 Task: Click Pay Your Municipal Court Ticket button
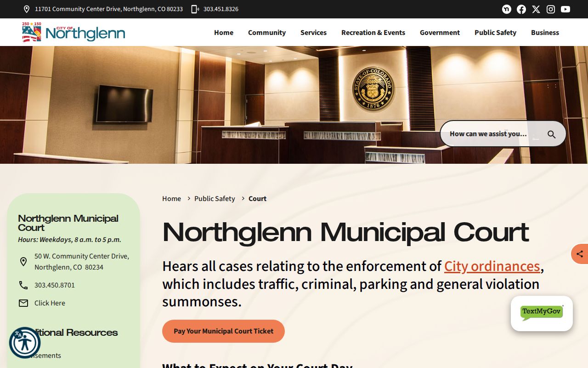click(x=223, y=331)
